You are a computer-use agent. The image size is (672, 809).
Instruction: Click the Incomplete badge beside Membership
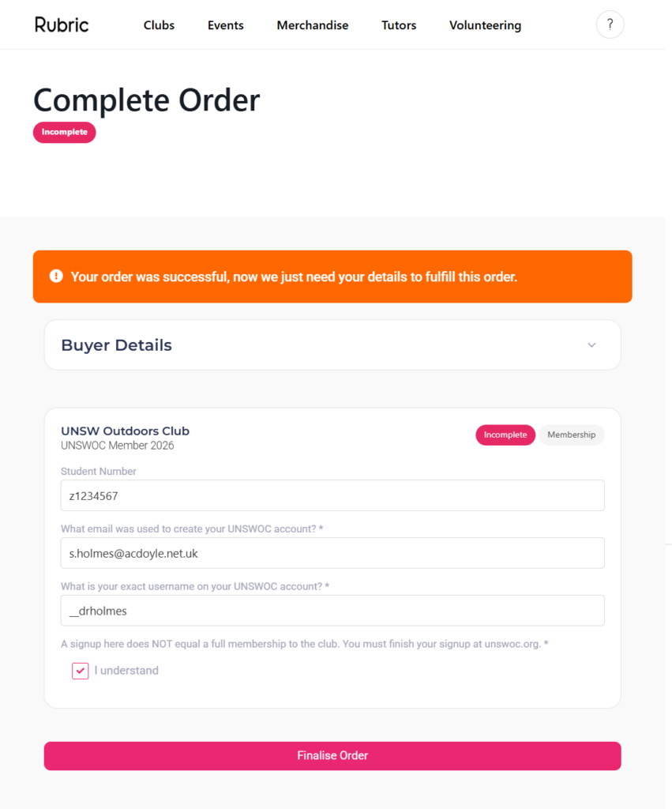point(505,435)
